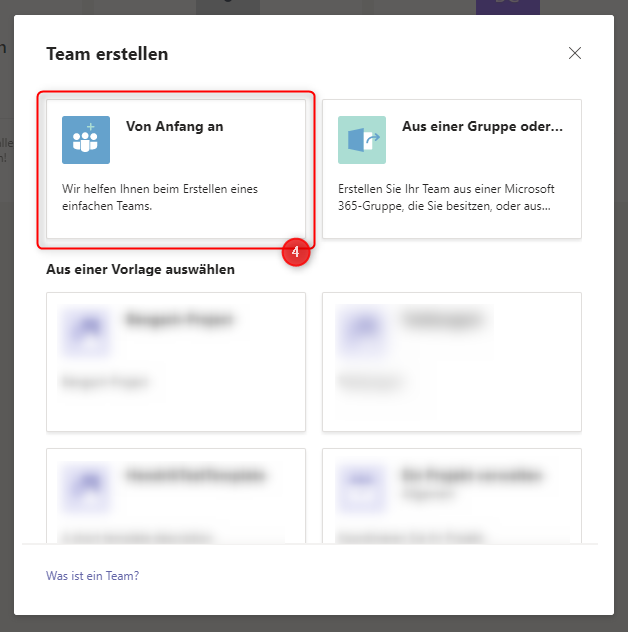Choose the 'Aus einer Gruppe oder...' title text
Viewport: 628px width, 632px height.
pyautogui.click(x=482, y=126)
